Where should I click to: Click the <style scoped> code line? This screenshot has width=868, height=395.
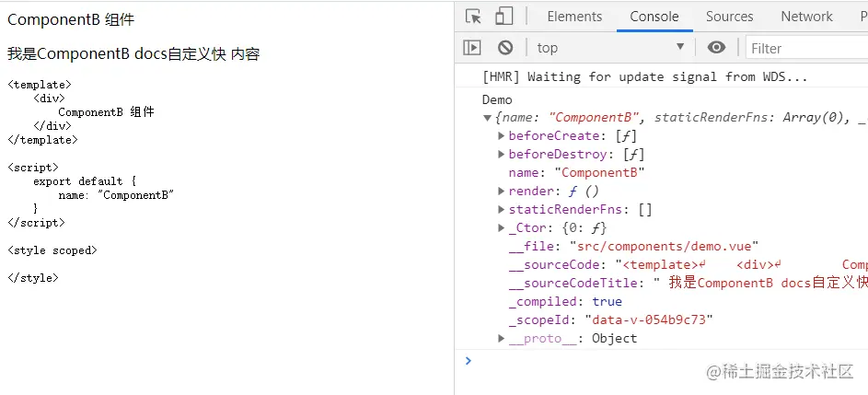coord(52,250)
